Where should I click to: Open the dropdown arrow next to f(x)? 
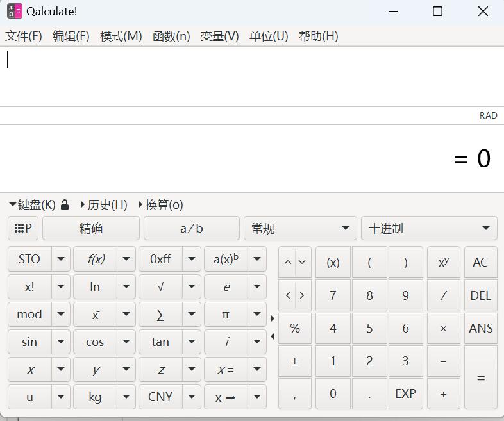(126, 259)
